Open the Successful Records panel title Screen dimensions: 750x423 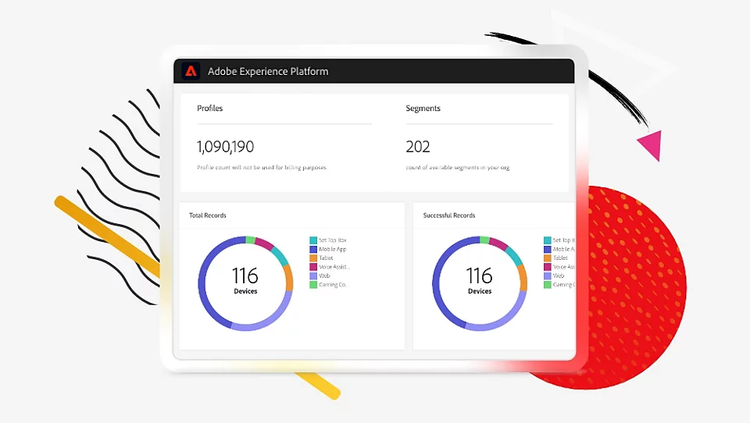pos(449,215)
